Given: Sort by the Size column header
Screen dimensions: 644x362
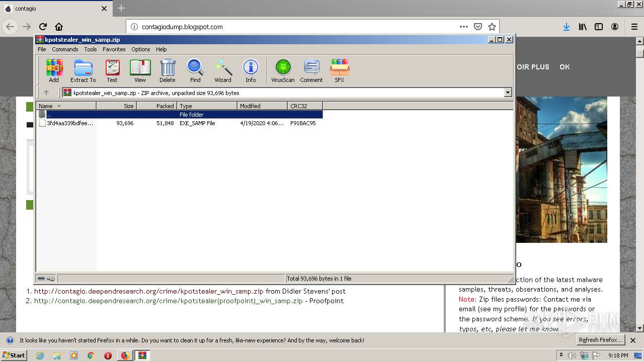Looking at the screenshot, I should [x=116, y=106].
